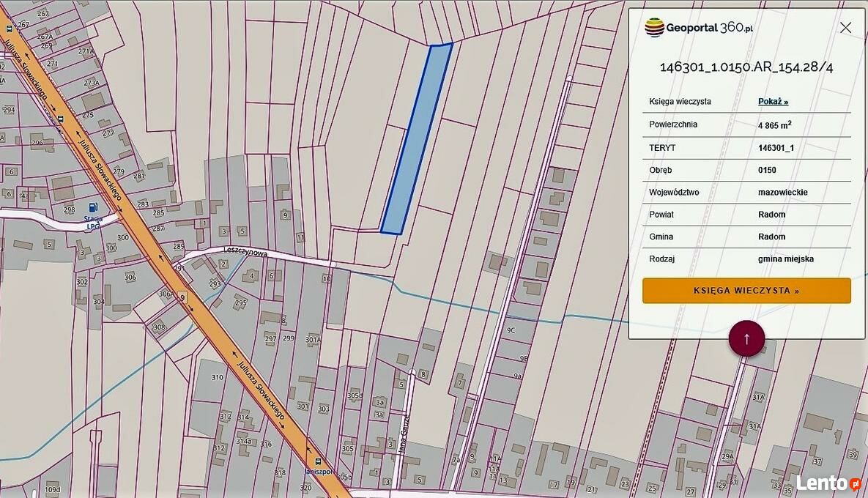Click building number 298 near LPG station
This screenshot has height=498, width=868.
69,209
